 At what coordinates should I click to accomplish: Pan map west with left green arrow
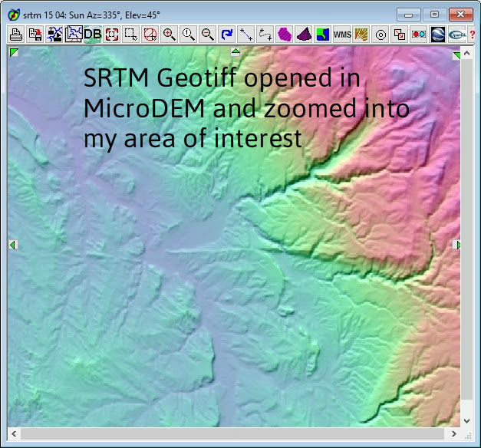tap(13, 245)
